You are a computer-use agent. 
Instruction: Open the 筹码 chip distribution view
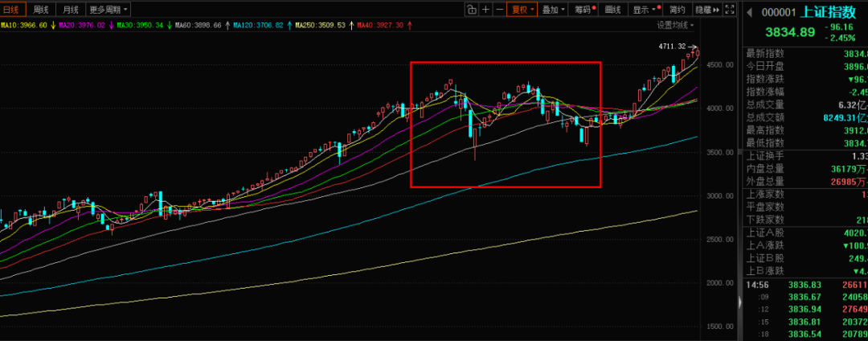click(x=582, y=10)
